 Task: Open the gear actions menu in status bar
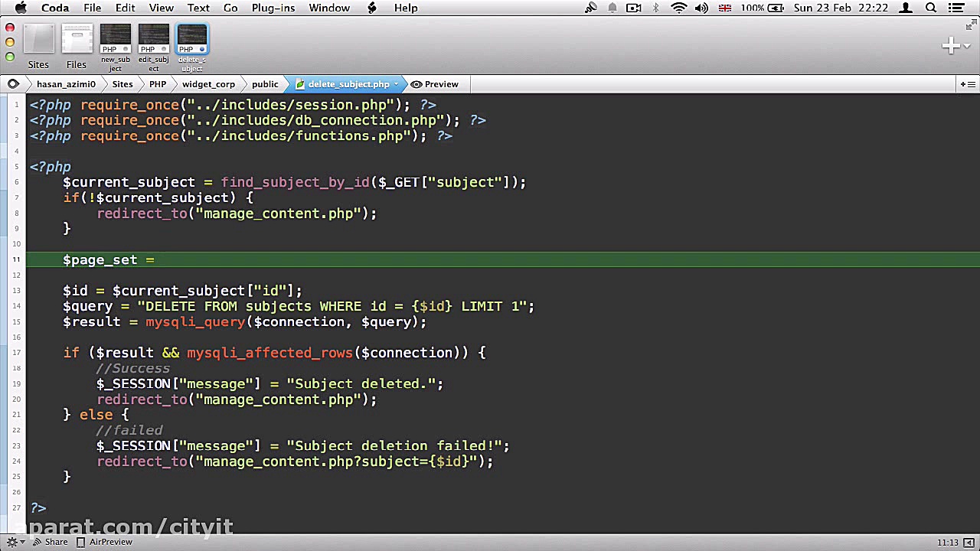(15, 542)
